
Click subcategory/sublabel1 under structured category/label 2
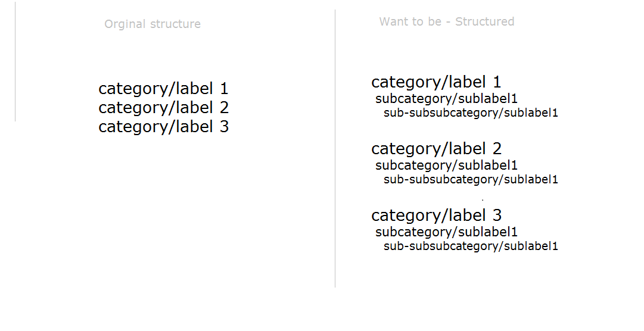[446, 165]
